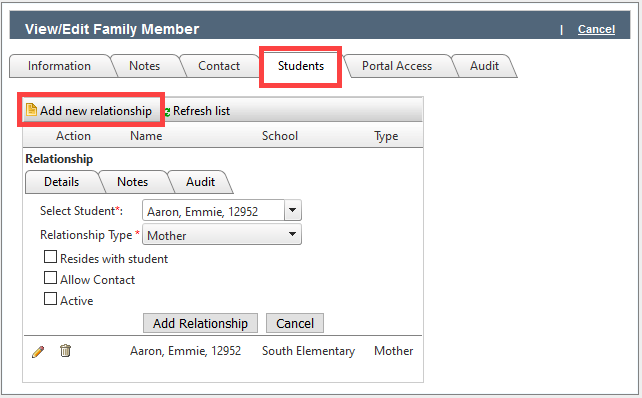Screen dimensions: 642x398
Task: Open the Select Student dropdown arrow
Action: pyautogui.click(x=292, y=210)
